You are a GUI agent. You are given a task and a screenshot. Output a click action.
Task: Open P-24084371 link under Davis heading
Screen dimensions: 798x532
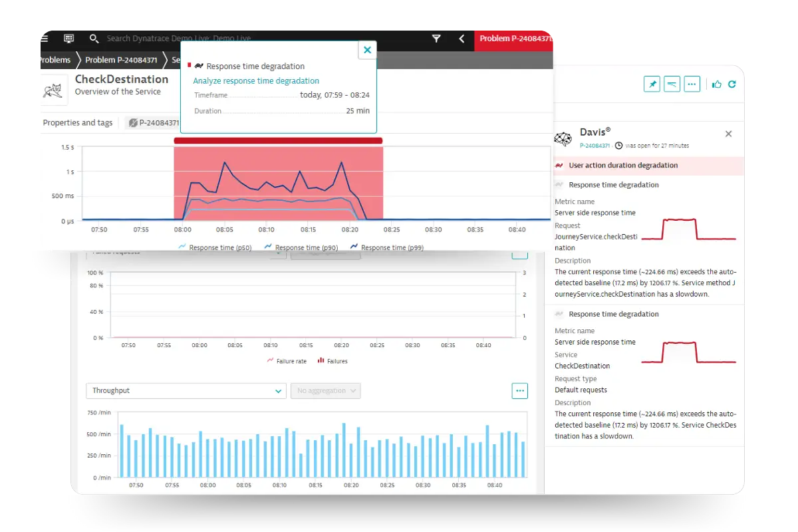(595, 146)
